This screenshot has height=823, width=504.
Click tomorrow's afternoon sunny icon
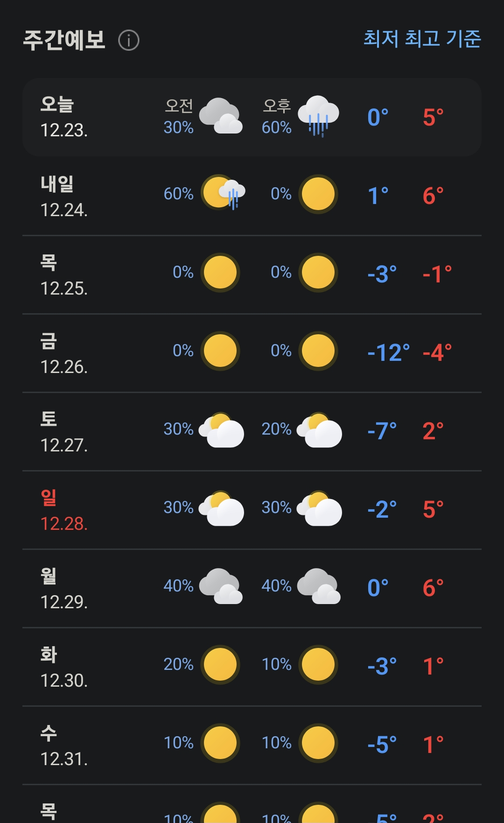pos(318,194)
